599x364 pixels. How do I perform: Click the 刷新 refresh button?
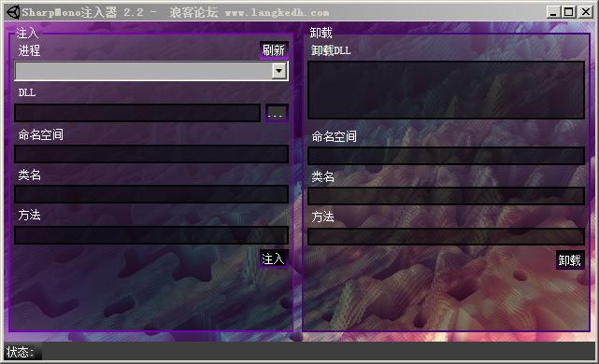coord(274,50)
